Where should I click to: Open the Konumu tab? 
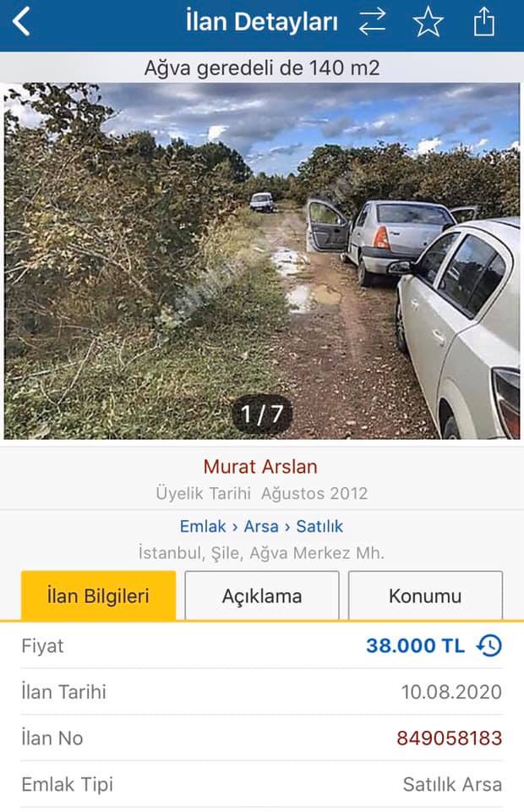point(425,595)
